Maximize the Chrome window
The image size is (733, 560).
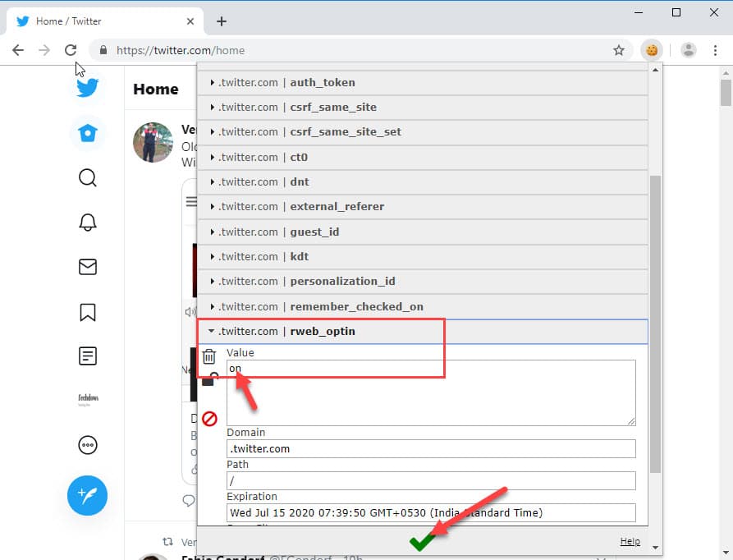coord(676,12)
